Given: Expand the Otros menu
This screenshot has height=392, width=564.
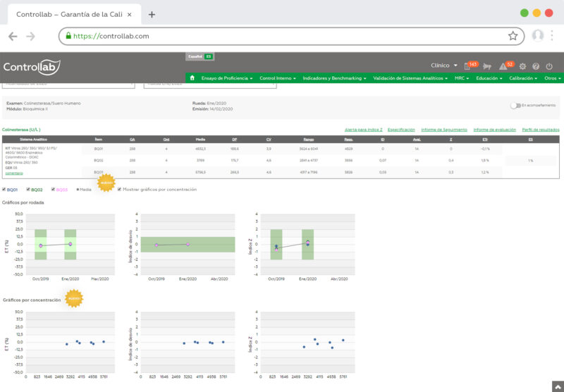Looking at the screenshot, I should click(552, 78).
